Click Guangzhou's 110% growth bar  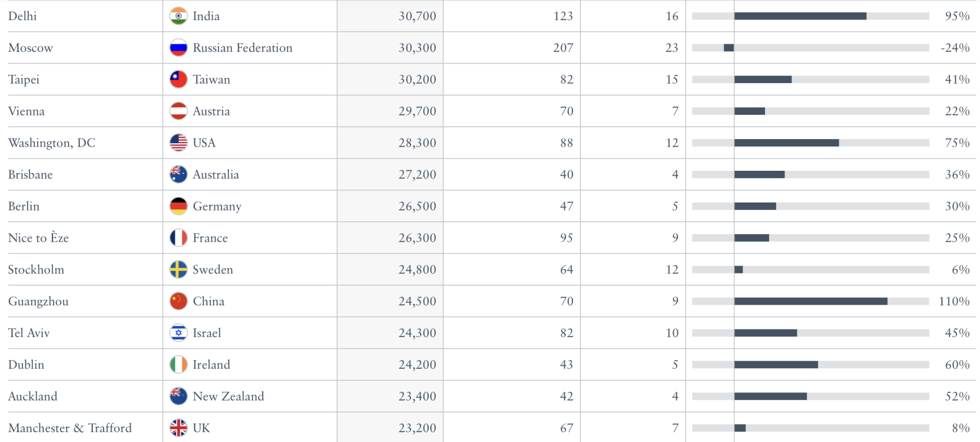point(811,301)
